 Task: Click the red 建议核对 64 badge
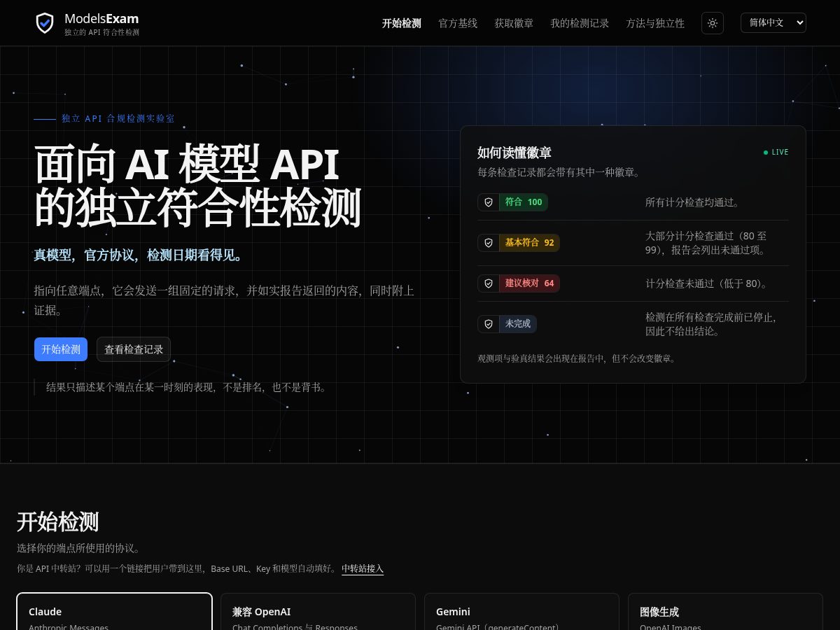coord(530,283)
